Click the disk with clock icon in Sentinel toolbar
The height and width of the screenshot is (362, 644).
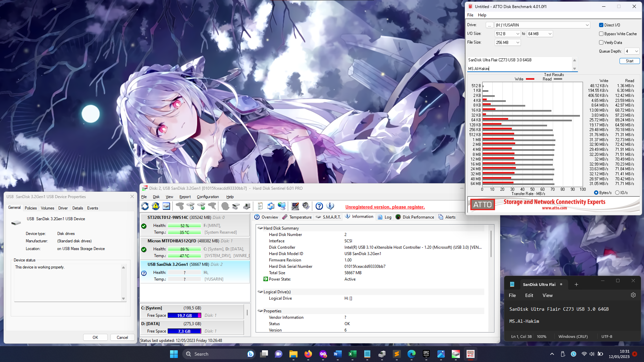click(x=191, y=206)
